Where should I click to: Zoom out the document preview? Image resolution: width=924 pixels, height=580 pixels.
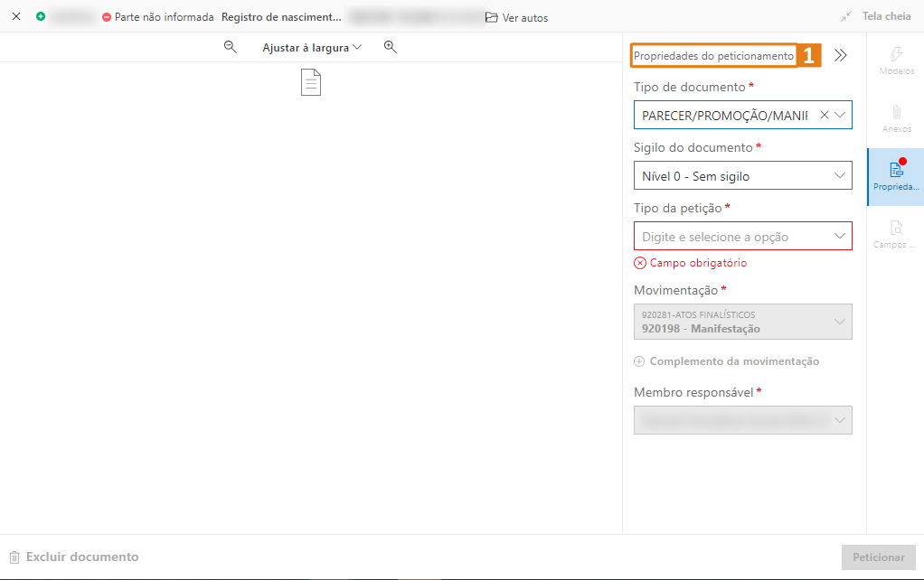coord(231,47)
